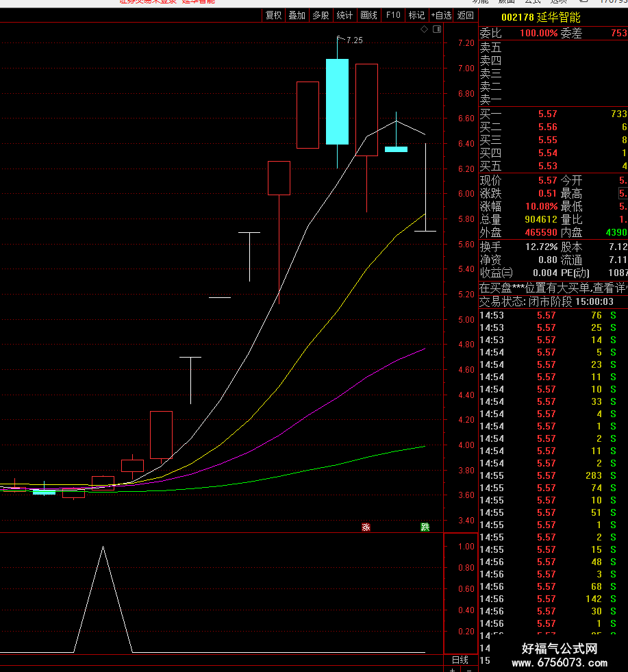Click the 标记 mark button
This screenshot has width=628, height=672.
[x=416, y=16]
